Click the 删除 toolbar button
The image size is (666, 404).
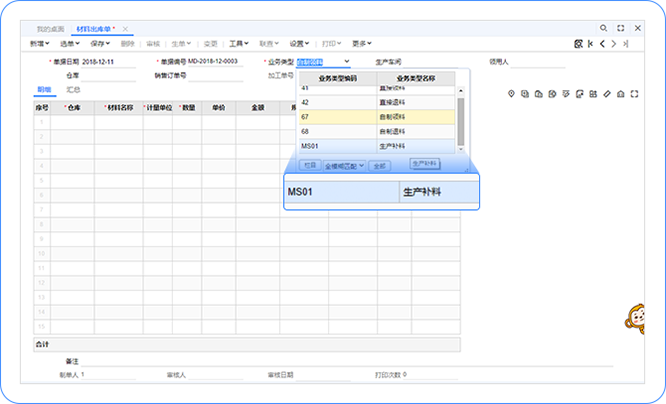tap(127, 44)
